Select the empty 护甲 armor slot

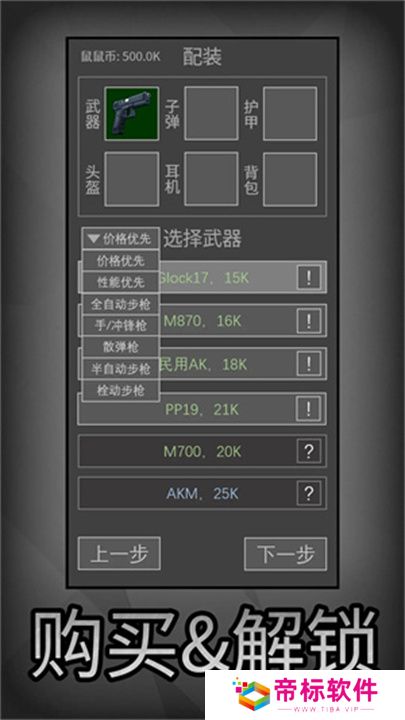point(290,113)
